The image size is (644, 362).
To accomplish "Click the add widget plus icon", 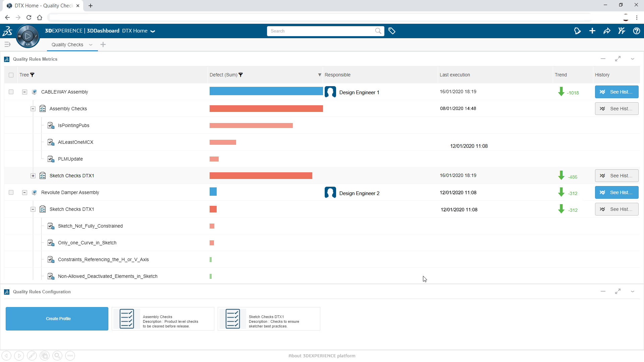I will 103,44.
